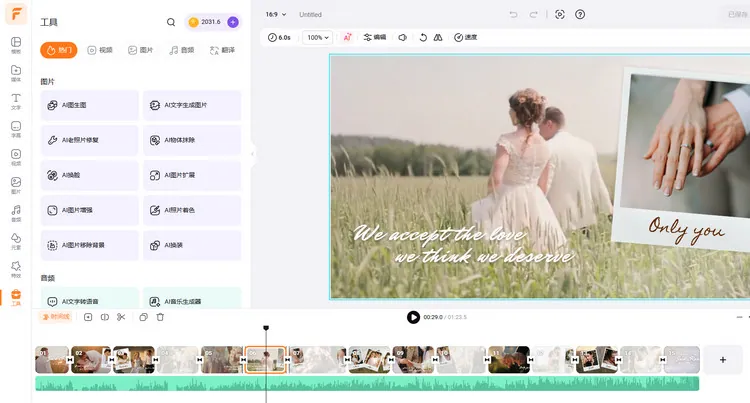This screenshot has width=750, height=403.
Task: Open the 音频 audio sidebar panel
Action: (16, 213)
